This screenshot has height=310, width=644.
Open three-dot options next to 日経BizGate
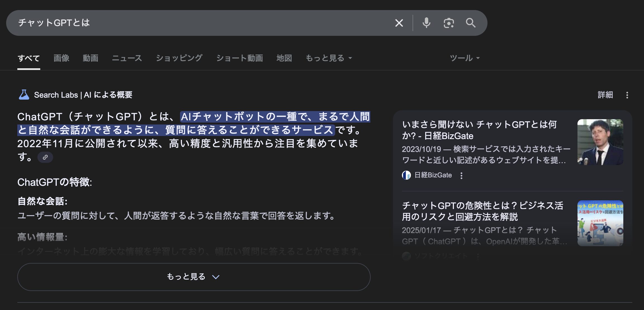point(461,175)
